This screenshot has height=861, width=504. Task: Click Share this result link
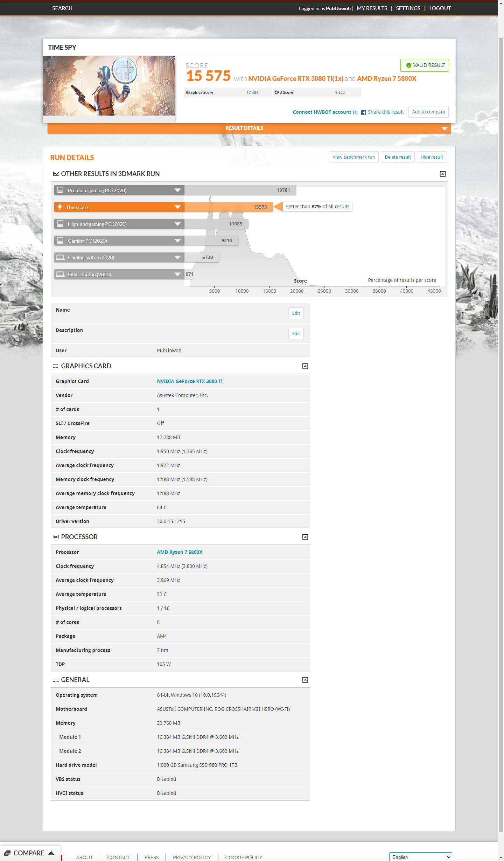[386, 112]
